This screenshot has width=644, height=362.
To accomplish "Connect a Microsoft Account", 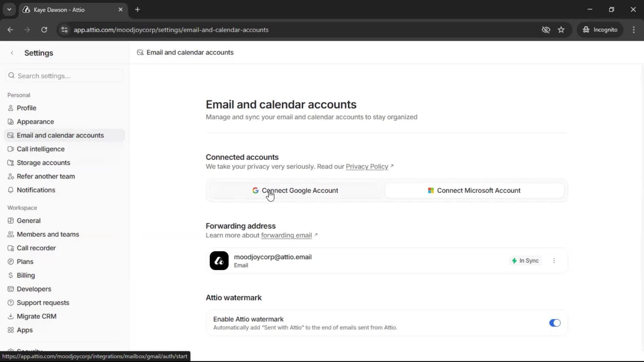I will [x=475, y=190].
